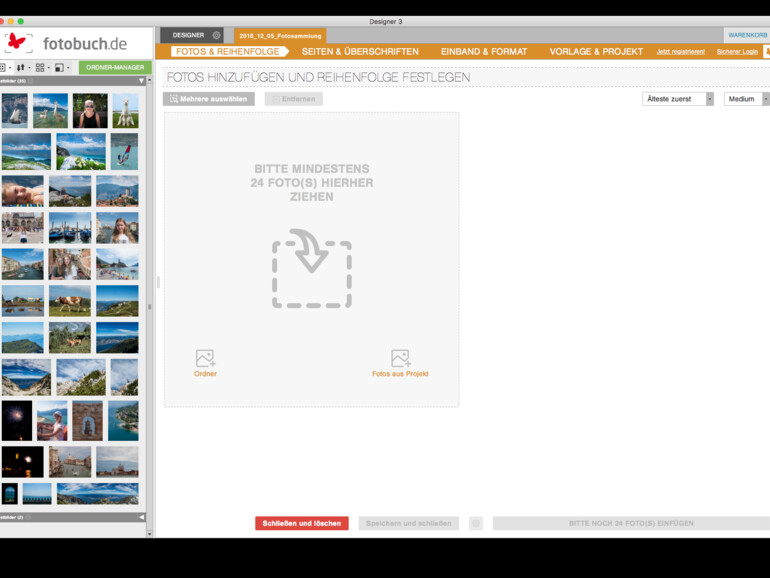Click the panel layout size icon
This screenshot has width=770, height=578.
[x=59, y=67]
